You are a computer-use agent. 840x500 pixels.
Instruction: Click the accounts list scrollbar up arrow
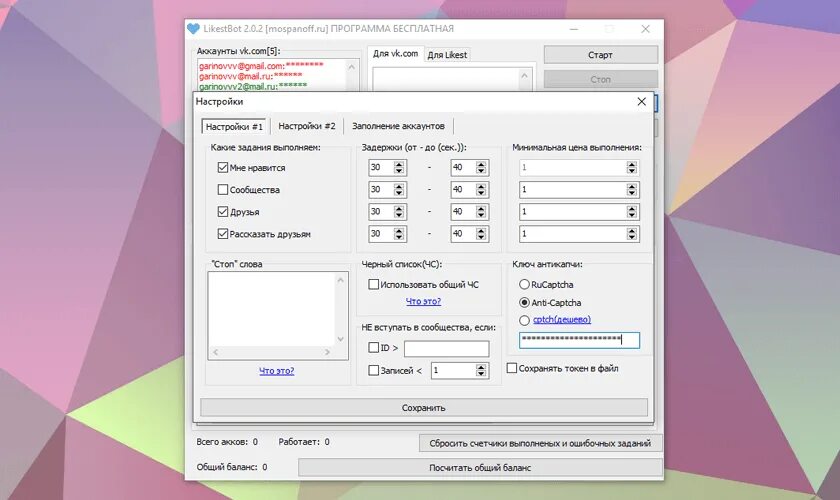click(351, 67)
